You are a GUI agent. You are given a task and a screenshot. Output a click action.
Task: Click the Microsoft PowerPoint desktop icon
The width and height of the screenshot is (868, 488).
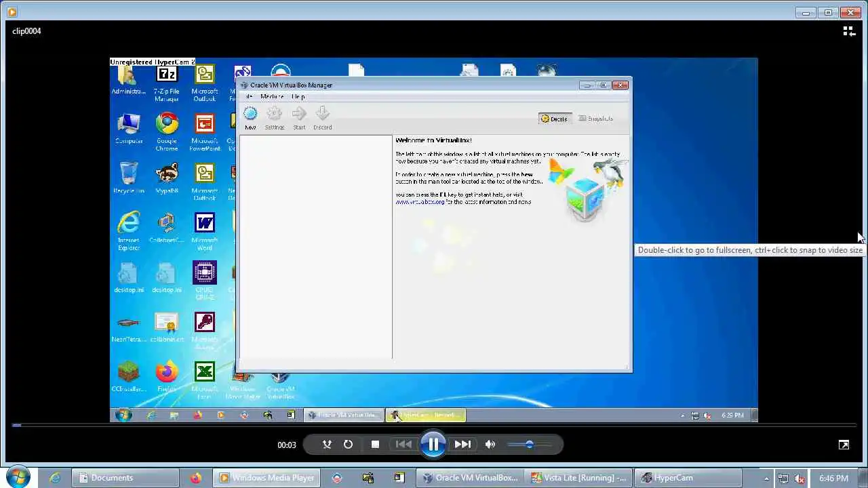pos(204,132)
